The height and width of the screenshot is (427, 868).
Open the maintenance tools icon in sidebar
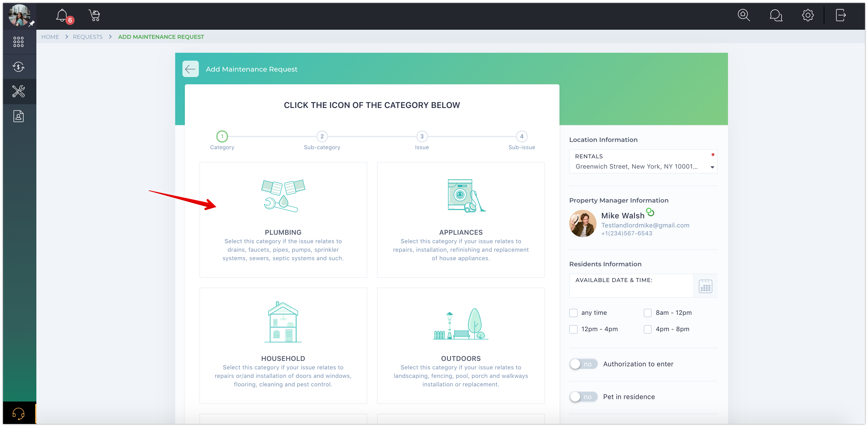coord(18,91)
